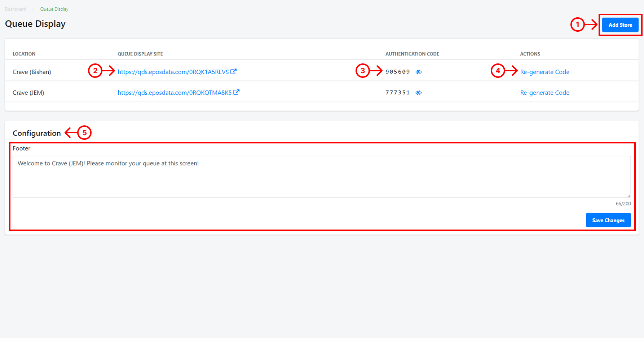This screenshot has width=644, height=338.
Task: Click external link icon beside Bishan URL
Action: pos(234,71)
